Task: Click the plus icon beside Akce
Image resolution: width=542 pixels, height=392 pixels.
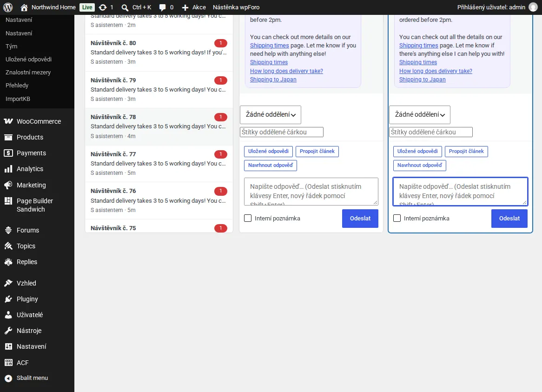Action: pyautogui.click(x=185, y=7)
